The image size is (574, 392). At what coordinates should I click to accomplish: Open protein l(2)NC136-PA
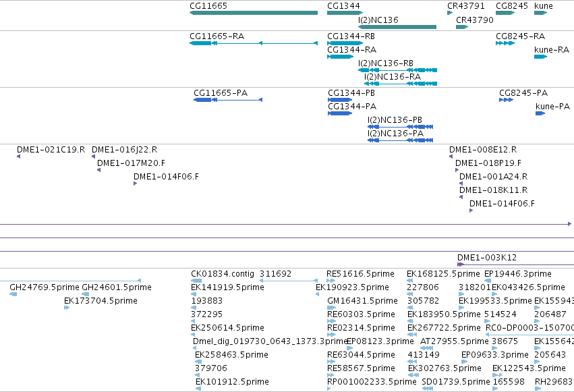[x=395, y=134]
